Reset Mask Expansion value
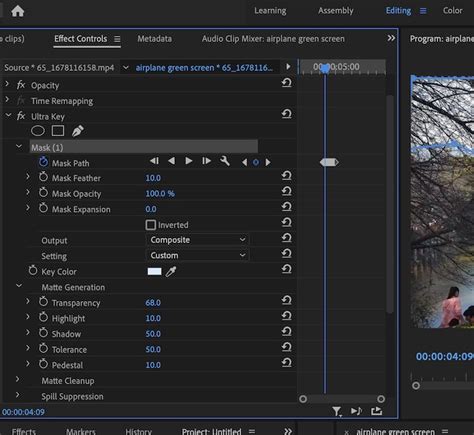474x435 pixels. (x=286, y=207)
